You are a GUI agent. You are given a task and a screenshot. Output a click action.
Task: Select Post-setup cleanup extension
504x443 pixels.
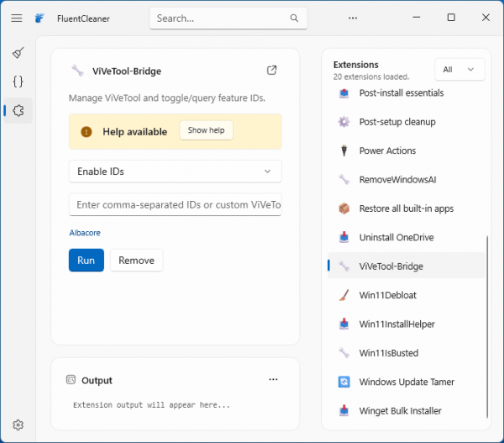406,122
